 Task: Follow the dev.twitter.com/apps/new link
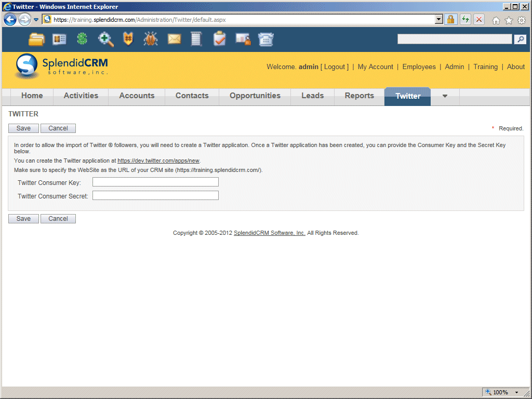coord(158,161)
